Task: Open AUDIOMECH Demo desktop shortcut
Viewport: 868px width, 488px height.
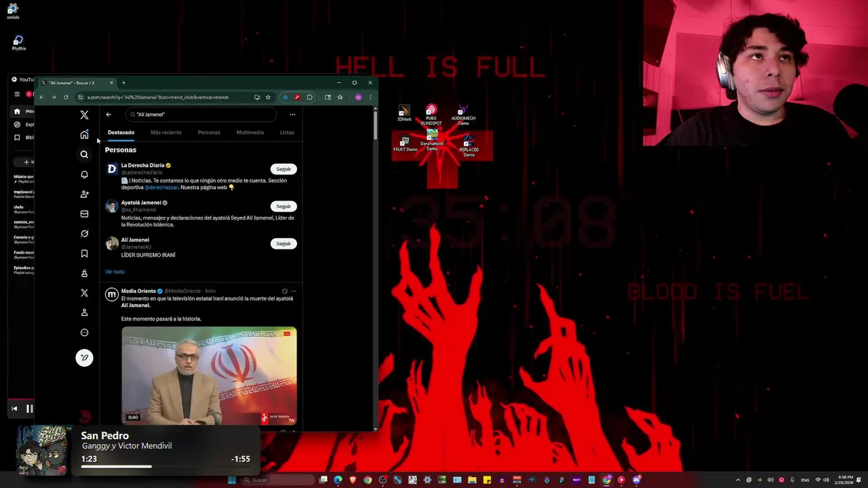Action: 463,115
